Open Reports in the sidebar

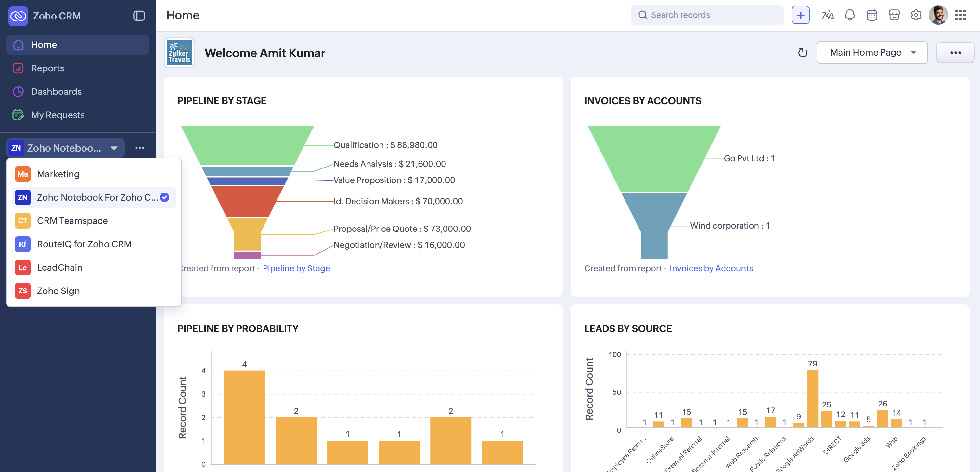click(x=47, y=68)
